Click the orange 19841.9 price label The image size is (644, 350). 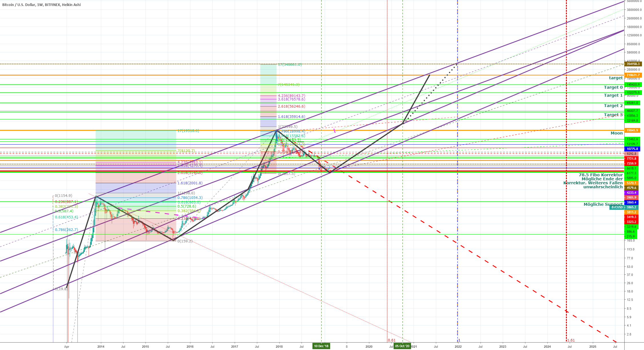[632, 130]
